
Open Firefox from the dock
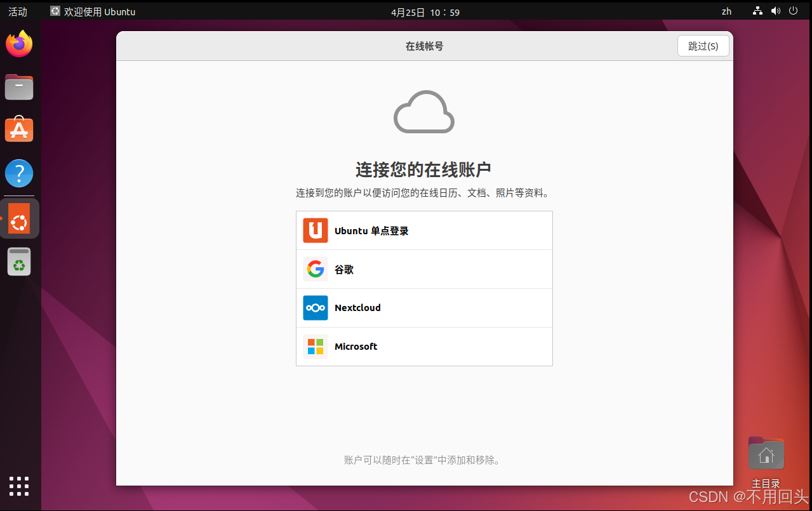(x=19, y=44)
